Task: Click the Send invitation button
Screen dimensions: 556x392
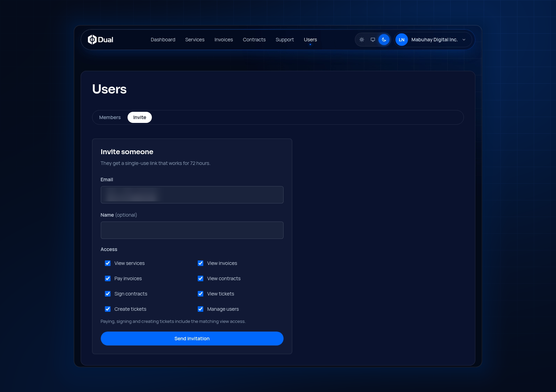Action: tap(192, 339)
